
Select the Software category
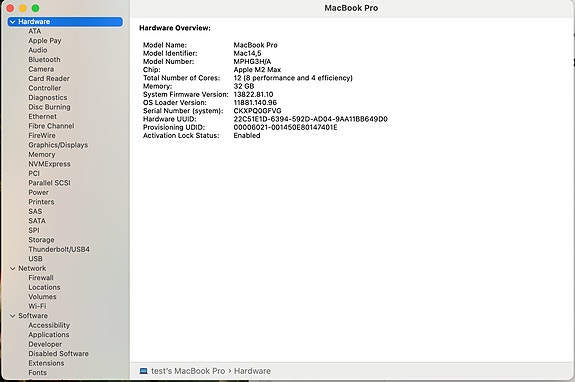[x=33, y=316]
